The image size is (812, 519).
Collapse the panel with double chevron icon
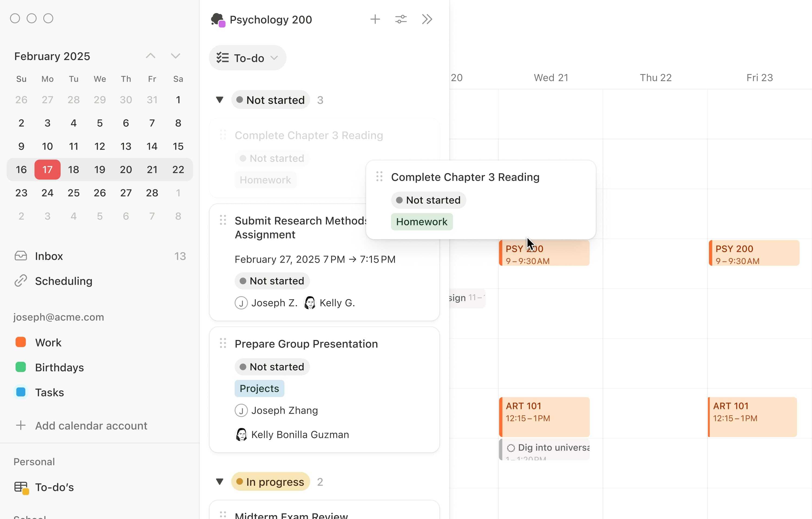click(x=427, y=19)
